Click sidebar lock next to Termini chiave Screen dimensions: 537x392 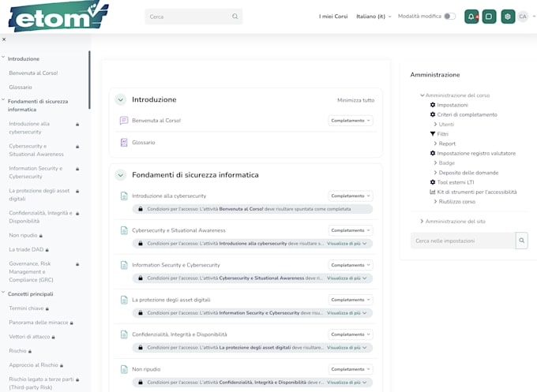[x=47, y=308]
